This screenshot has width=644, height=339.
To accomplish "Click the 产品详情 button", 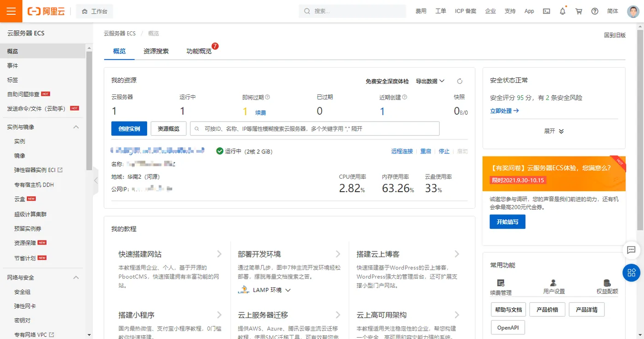I will pos(586,310).
